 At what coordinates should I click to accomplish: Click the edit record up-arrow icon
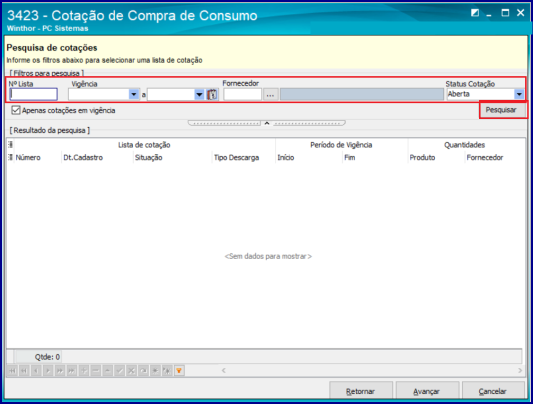point(107,371)
